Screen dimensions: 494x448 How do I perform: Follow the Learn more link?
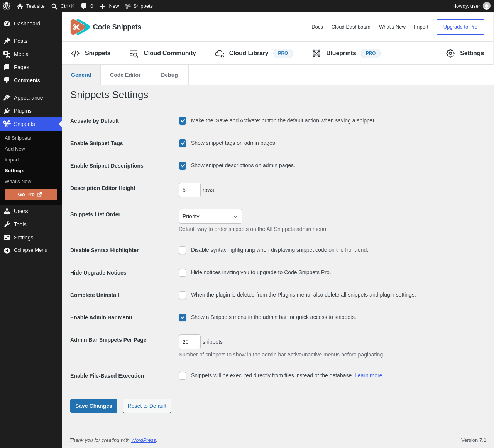click(x=369, y=375)
